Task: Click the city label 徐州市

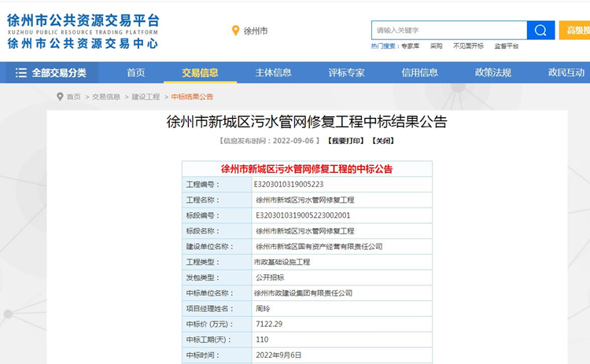Action: (256, 31)
